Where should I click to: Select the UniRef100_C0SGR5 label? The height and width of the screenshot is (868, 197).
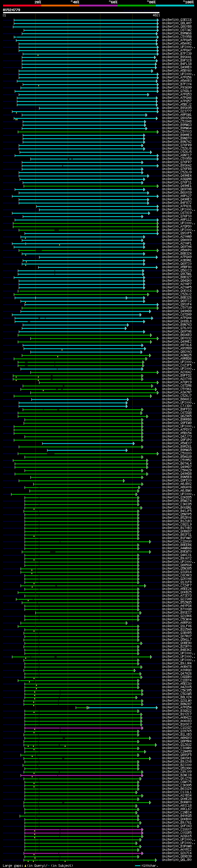tap(177, 833)
